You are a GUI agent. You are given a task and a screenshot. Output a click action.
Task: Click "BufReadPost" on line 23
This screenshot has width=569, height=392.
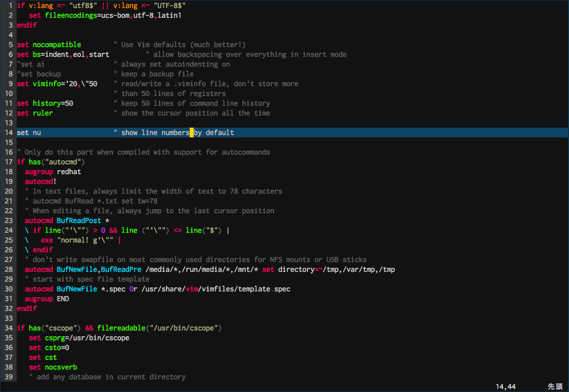[79, 221]
